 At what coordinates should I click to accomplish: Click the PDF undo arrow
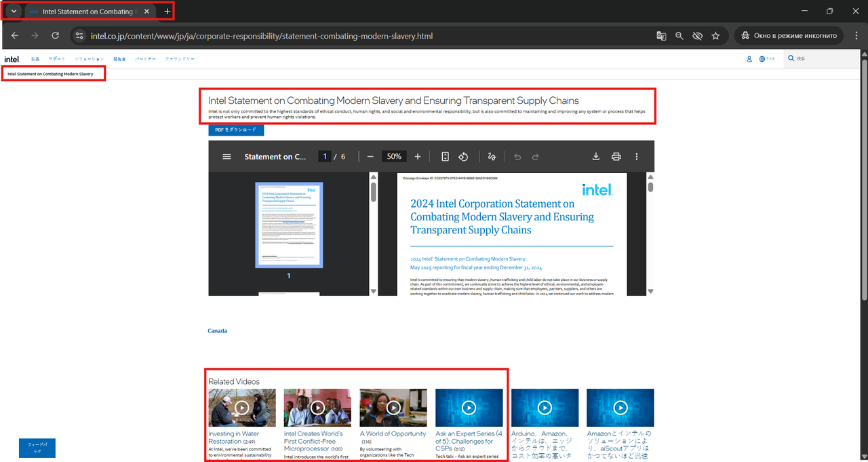coord(517,157)
